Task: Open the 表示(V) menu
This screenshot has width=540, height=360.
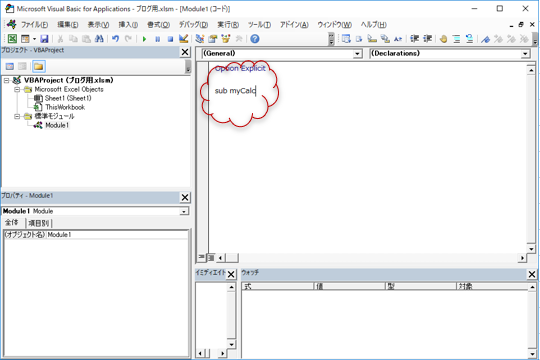Action: (x=98, y=25)
